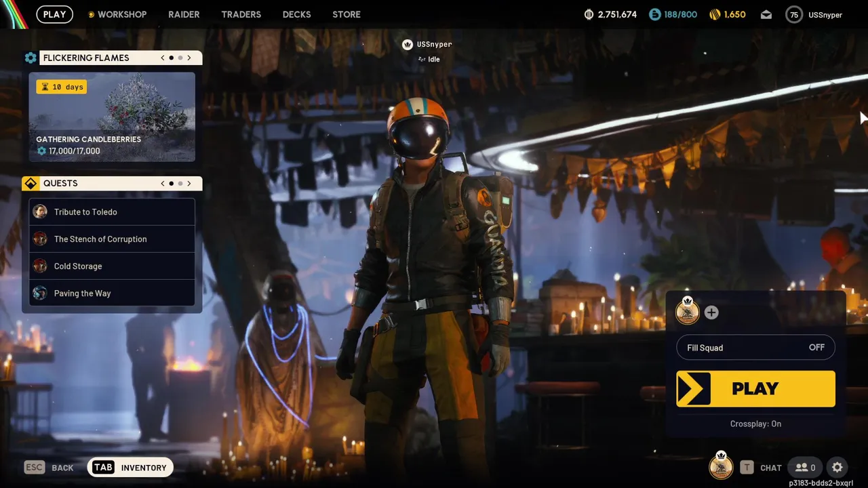
Task: Toggle the Crossplay: On setting
Action: pyautogui.click(x=755, y=424)
